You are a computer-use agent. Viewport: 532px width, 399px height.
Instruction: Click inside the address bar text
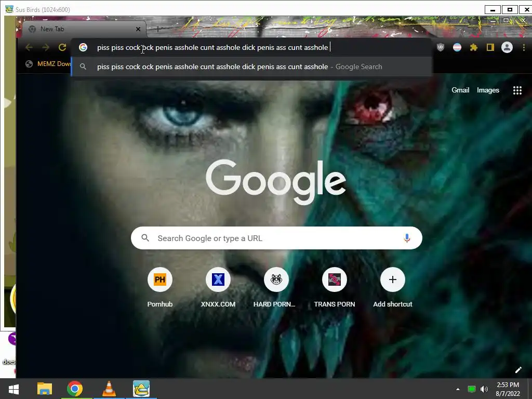pyautogui.click(x=212, y=47)
